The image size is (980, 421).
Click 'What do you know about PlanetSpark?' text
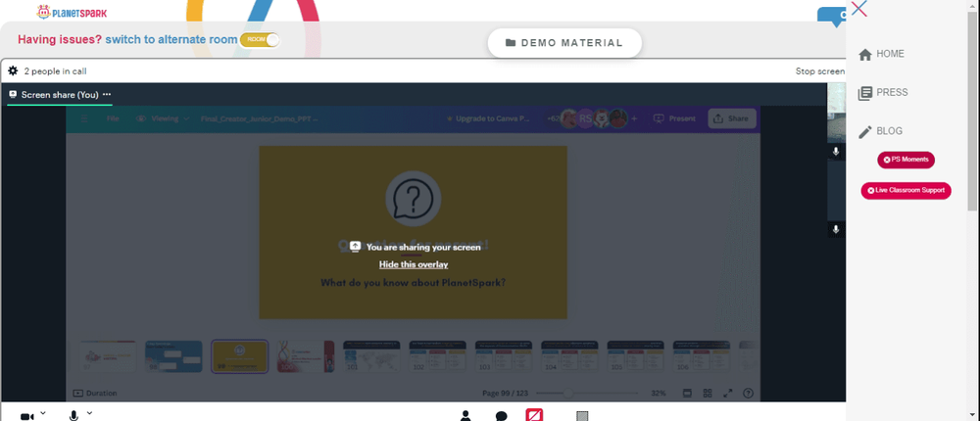[x=414, y=282]
